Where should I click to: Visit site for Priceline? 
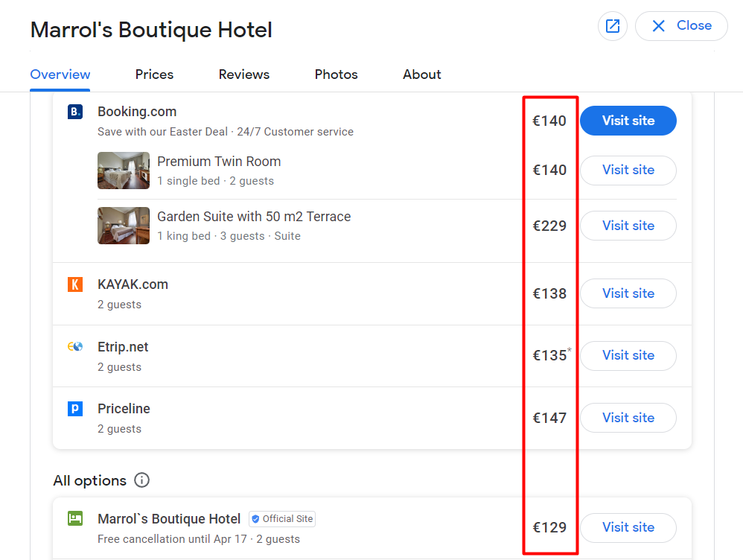(x=628, y=418)
